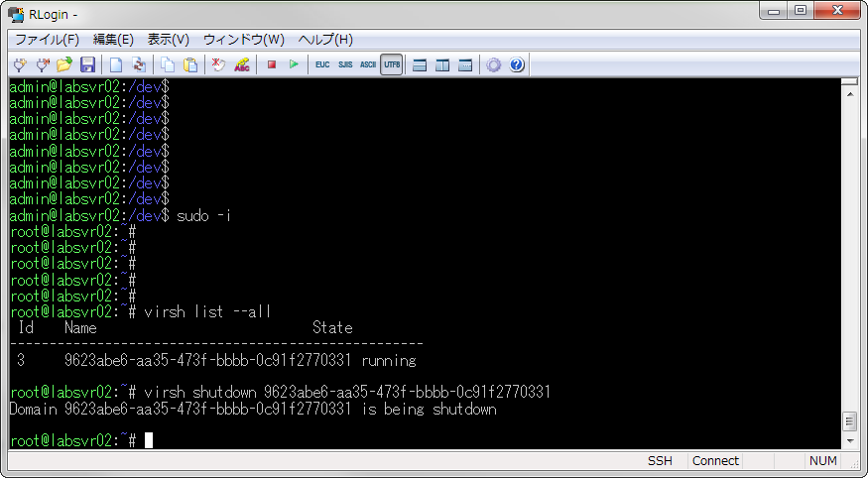868x478 pixels.
Task: Click the RLogin title bar app icon
Action: click(x=16, y=15)
